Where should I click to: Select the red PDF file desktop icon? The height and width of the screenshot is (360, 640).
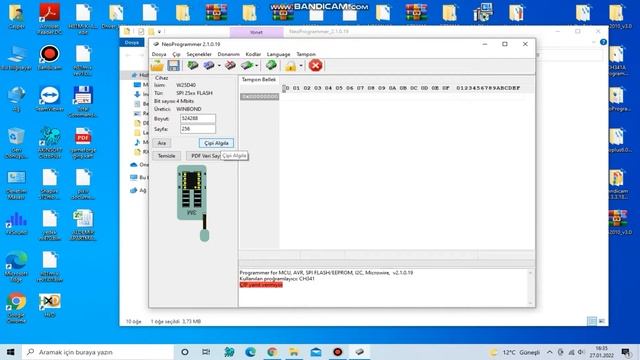pyautogui.click(x=83, y=143)
